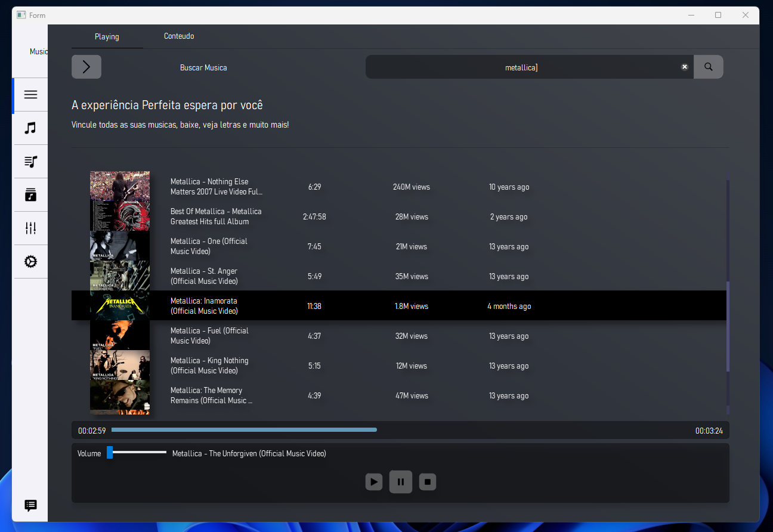Clear the metallica search text

point(685,67)
